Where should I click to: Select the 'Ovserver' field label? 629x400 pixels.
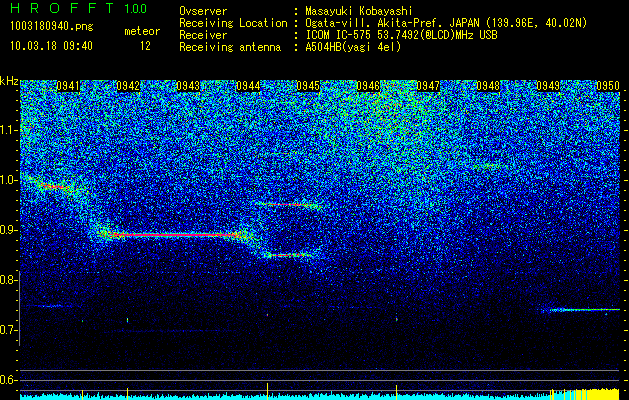click(203, 11)
